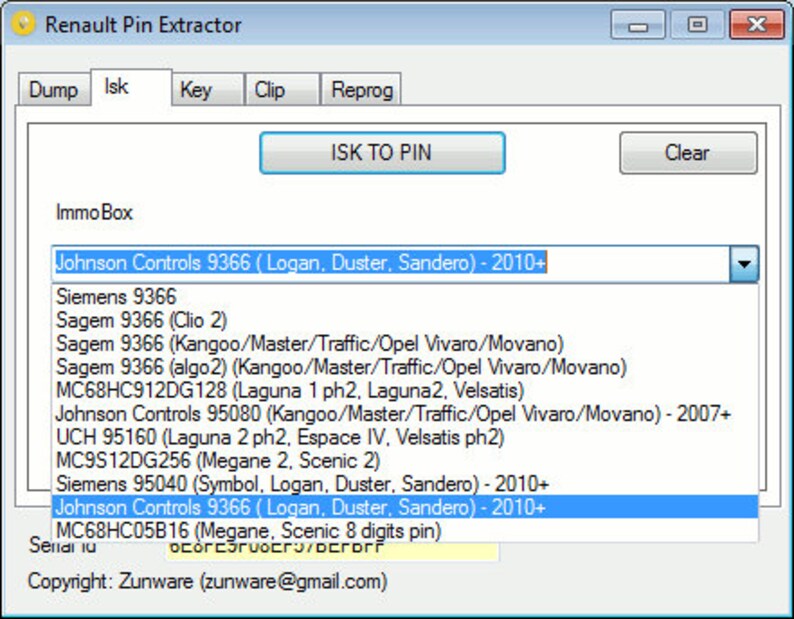This screenshot has height=619, width=794.
Task: Click the Copyright Zunware text
Action: [x=208, y=581]
